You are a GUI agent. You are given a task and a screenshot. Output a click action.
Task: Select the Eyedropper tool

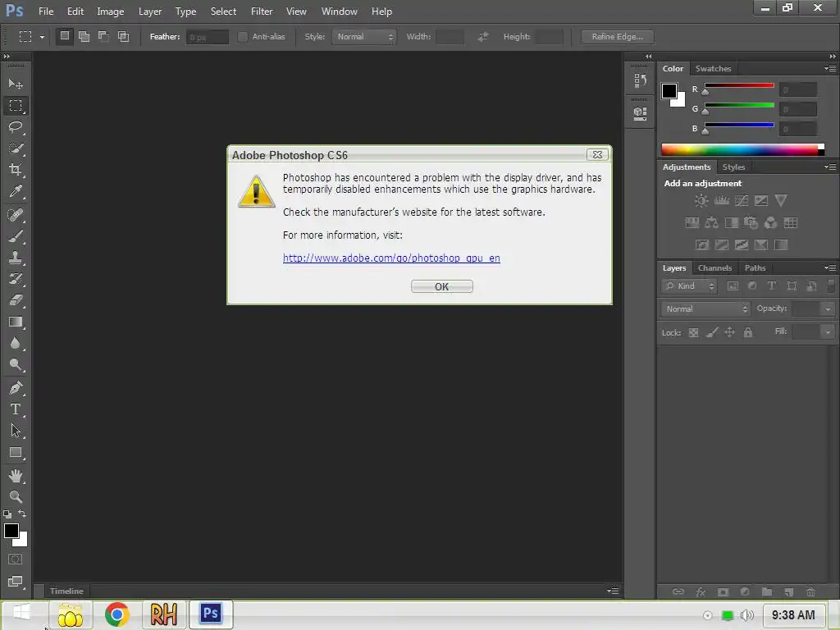point(16,191)
